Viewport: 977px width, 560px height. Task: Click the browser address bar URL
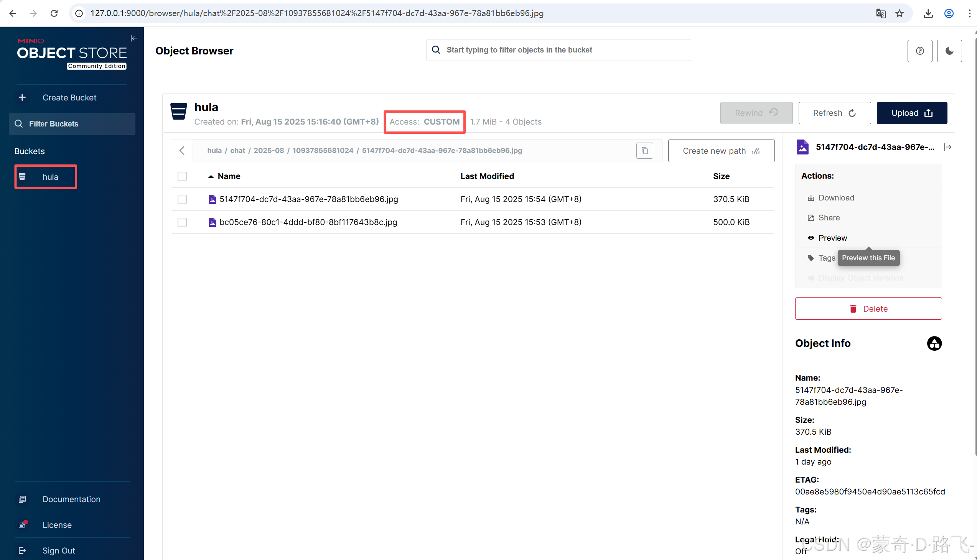tap(317, 13)
